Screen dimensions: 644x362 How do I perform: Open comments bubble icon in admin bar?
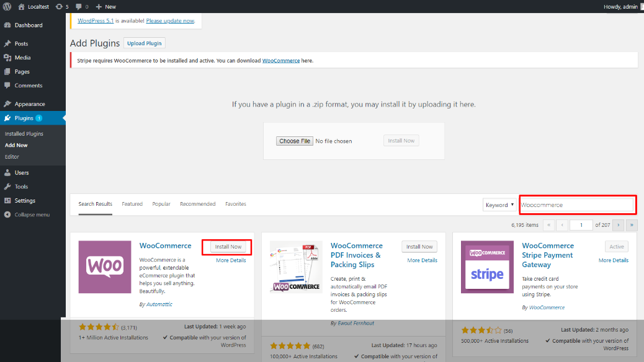click(82, 7)
